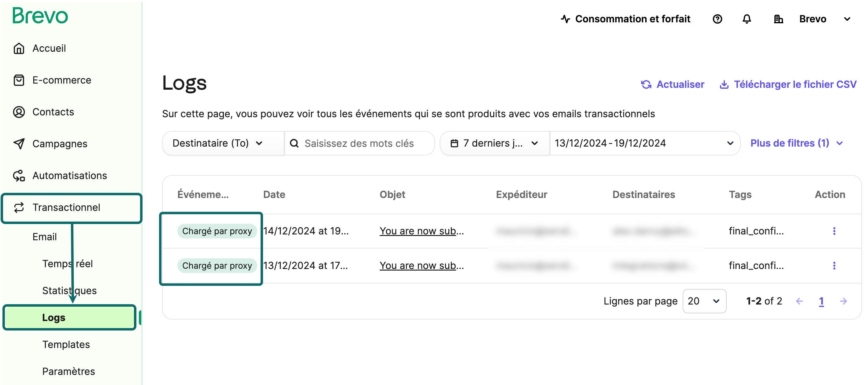Open actions menu for 13/12/2024 row
868x385 pixels.
tap(834, 266)
